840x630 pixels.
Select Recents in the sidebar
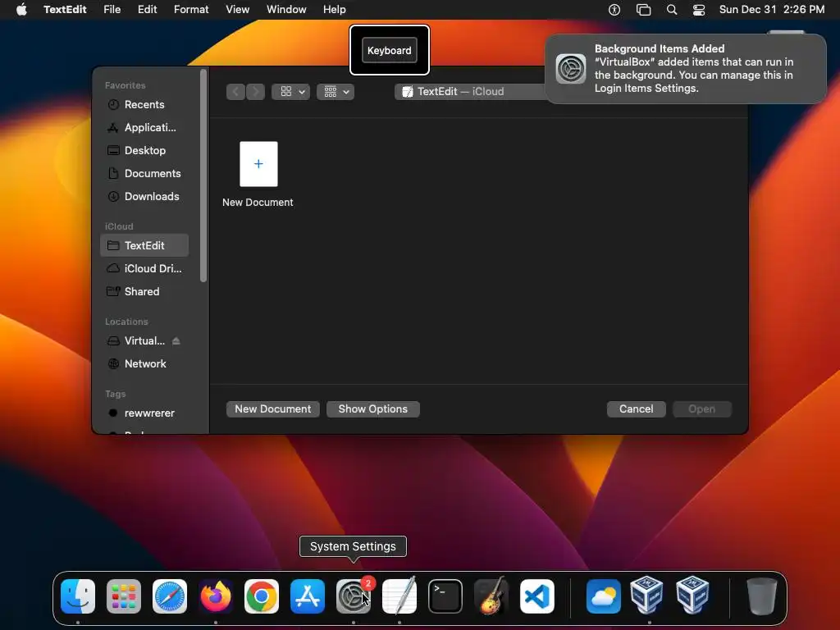coord(144,104)
